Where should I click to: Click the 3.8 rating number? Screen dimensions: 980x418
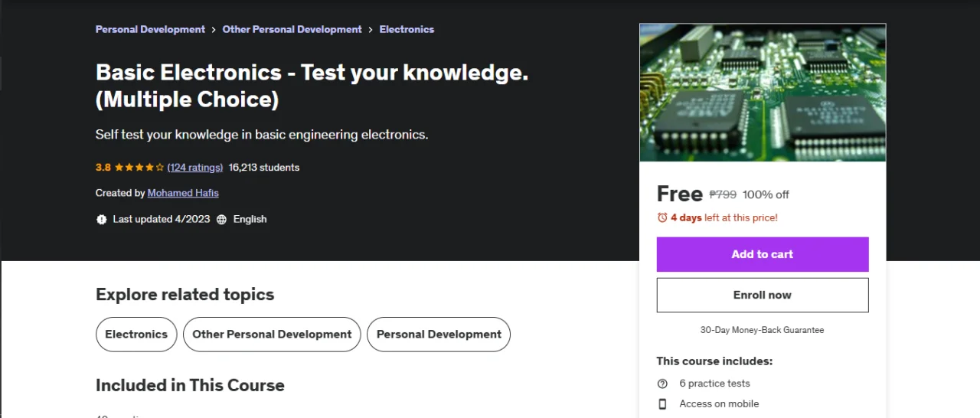point(103,167)
